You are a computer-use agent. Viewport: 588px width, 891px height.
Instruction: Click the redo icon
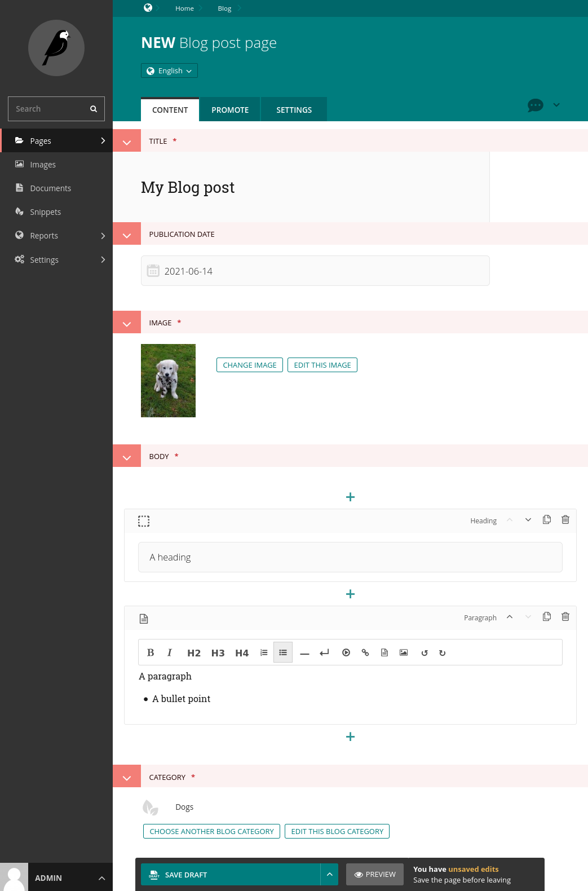tap(443, 653)
